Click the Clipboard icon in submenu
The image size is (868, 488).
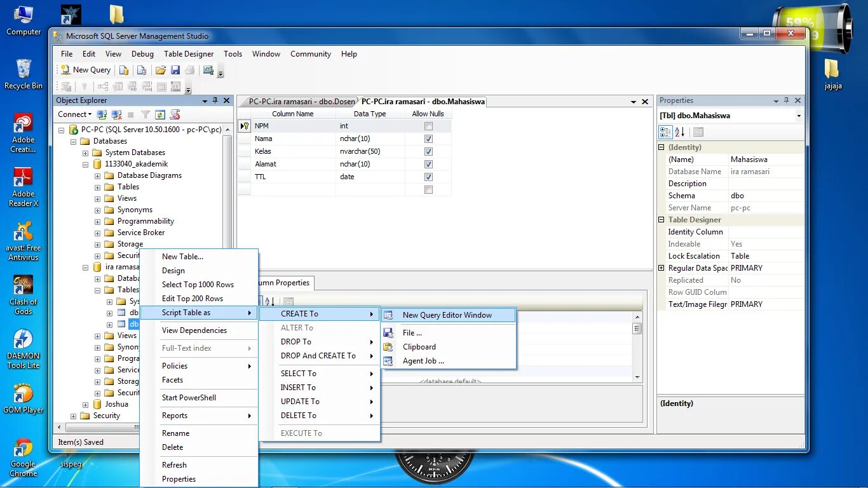pos(388,347)
